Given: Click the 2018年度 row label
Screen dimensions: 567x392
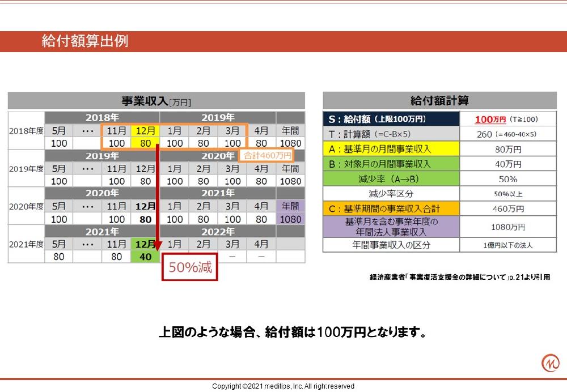Looking at the screenshot, I should 26,131.
